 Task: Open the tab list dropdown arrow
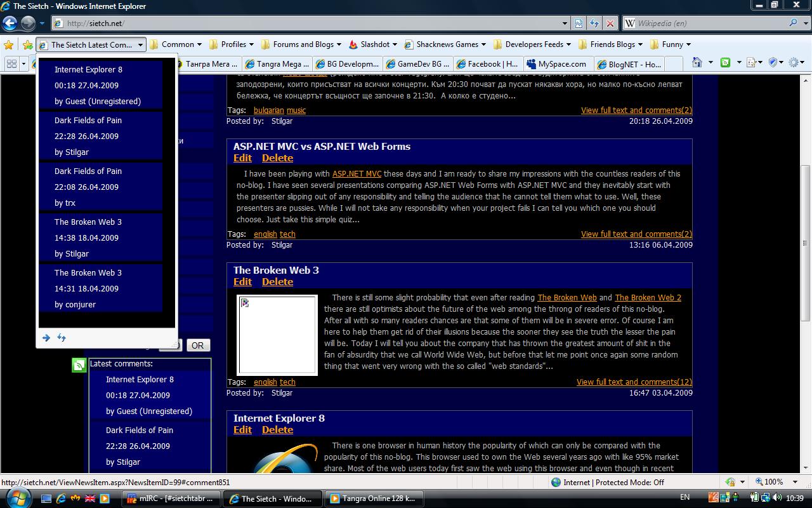24,63
